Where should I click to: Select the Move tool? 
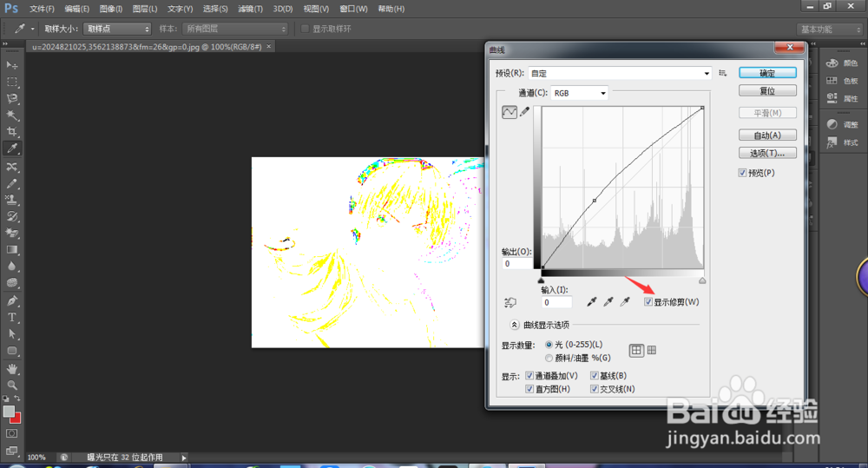pos(11,65)
